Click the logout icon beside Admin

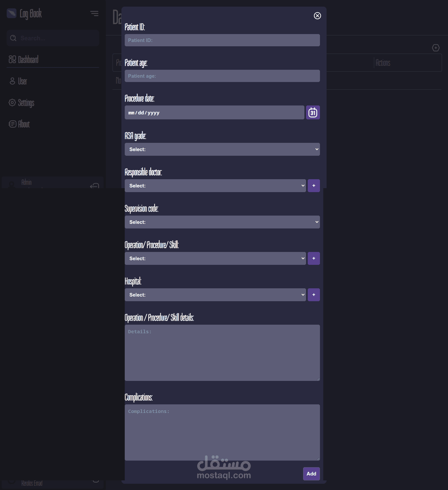point(95,185)
